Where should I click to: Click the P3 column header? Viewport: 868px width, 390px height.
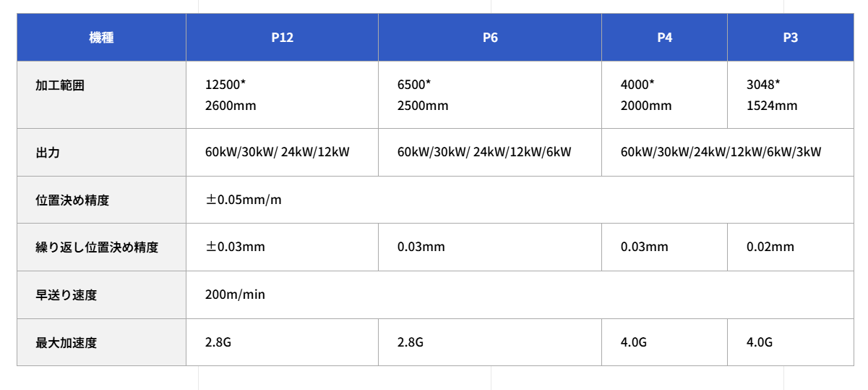coord(790,38)
